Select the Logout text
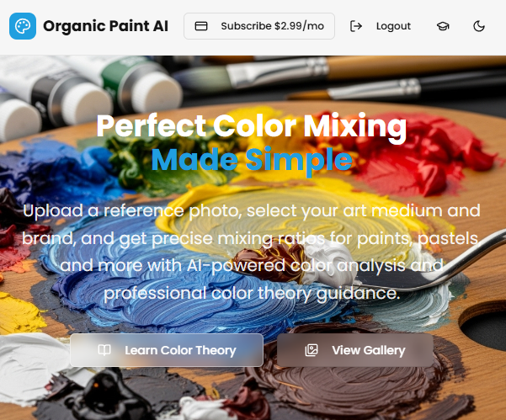Image resolution: width=506 pixels, height=420 pixels. 393,26
